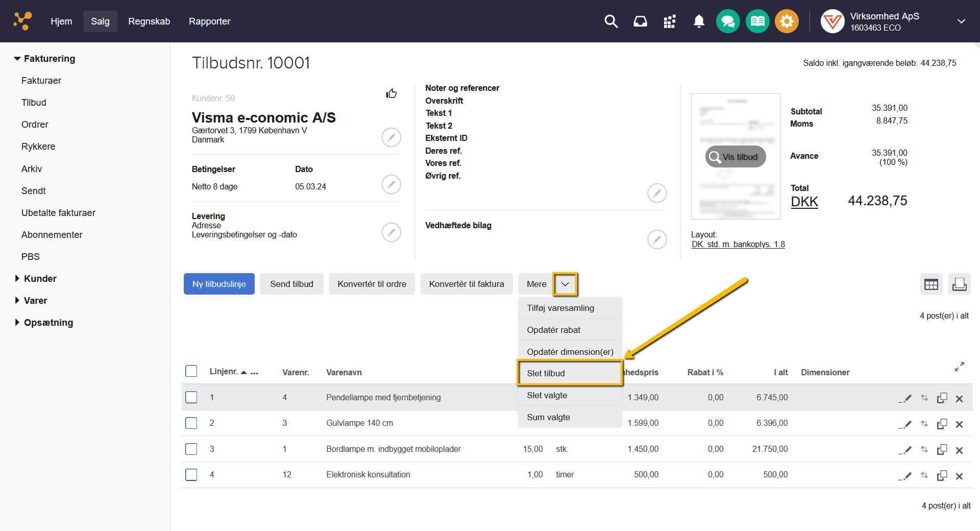The height and width of the screenshot is (531, 980).
Task: Edit line 1 with pencil icon
Action: click(905, 399)
